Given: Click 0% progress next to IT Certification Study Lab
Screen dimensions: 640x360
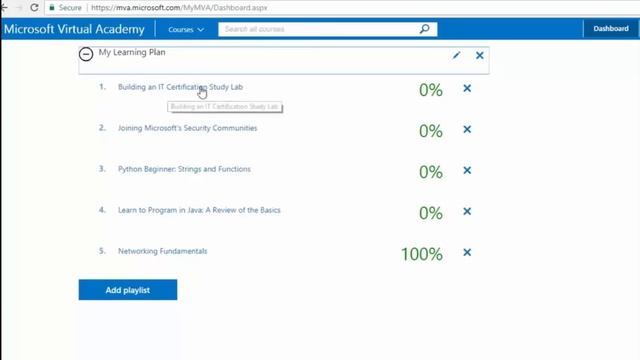Looking at the screenshot, I should (x=431, y=90).
